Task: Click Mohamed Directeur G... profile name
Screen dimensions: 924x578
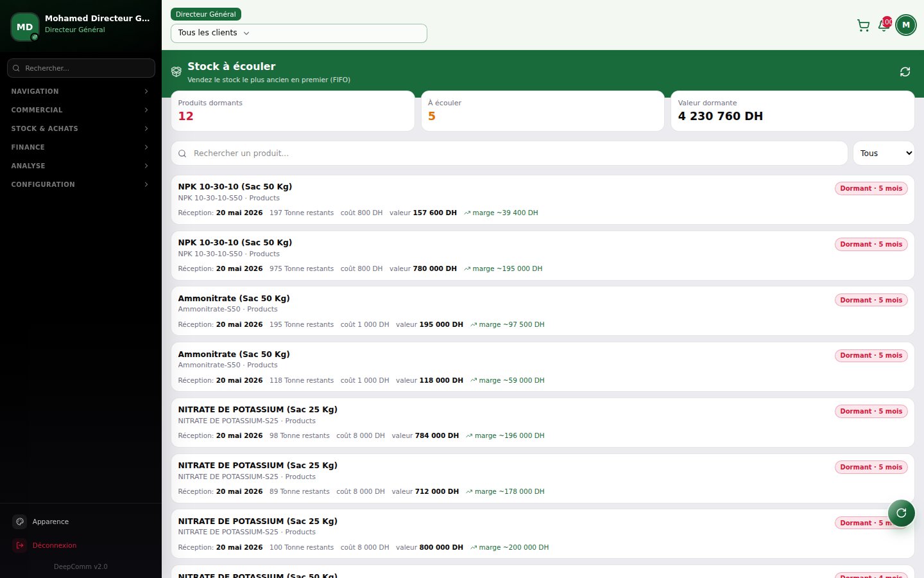Action: [x=97, y=18]
